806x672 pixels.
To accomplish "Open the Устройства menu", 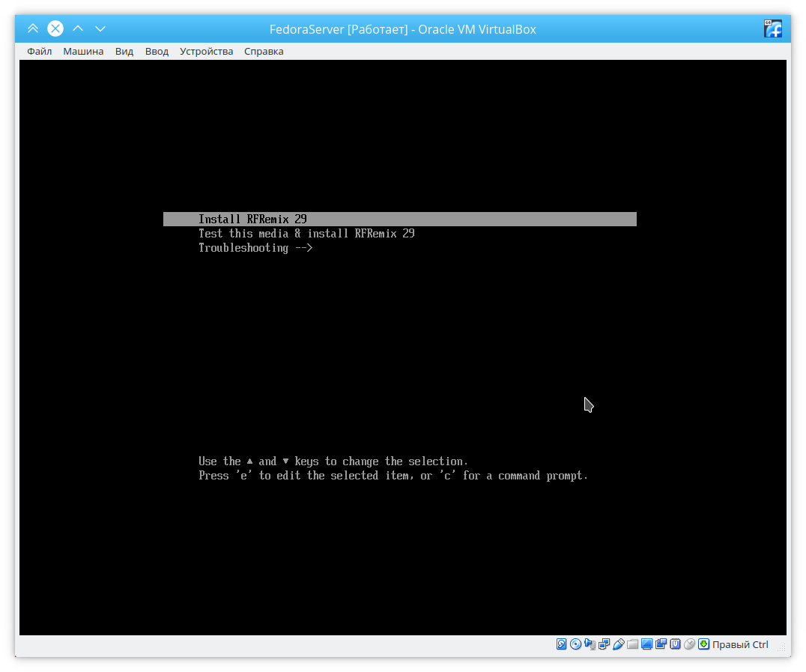I will click(x=206, y=52).
